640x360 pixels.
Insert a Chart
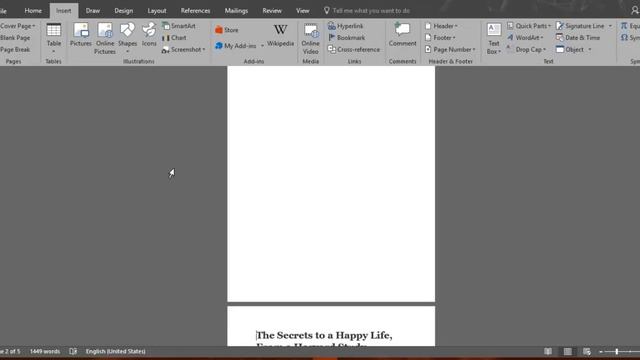(x=174, y=38)
